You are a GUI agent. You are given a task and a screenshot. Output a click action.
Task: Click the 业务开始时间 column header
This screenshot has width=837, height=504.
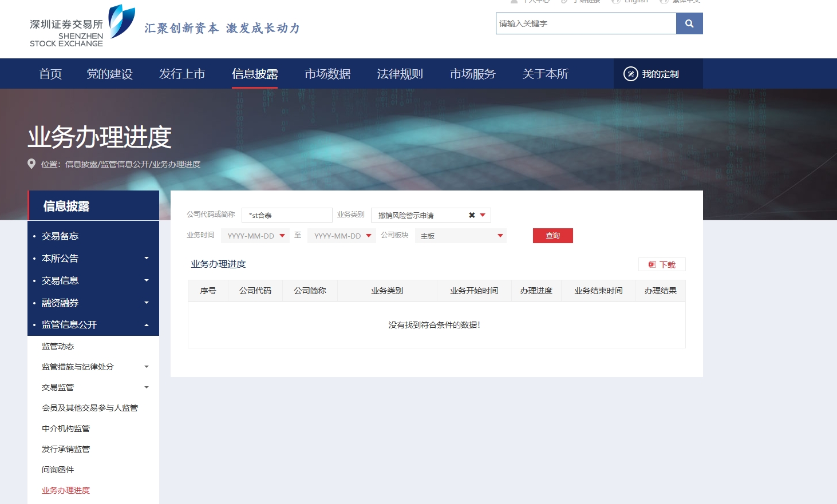474,291
